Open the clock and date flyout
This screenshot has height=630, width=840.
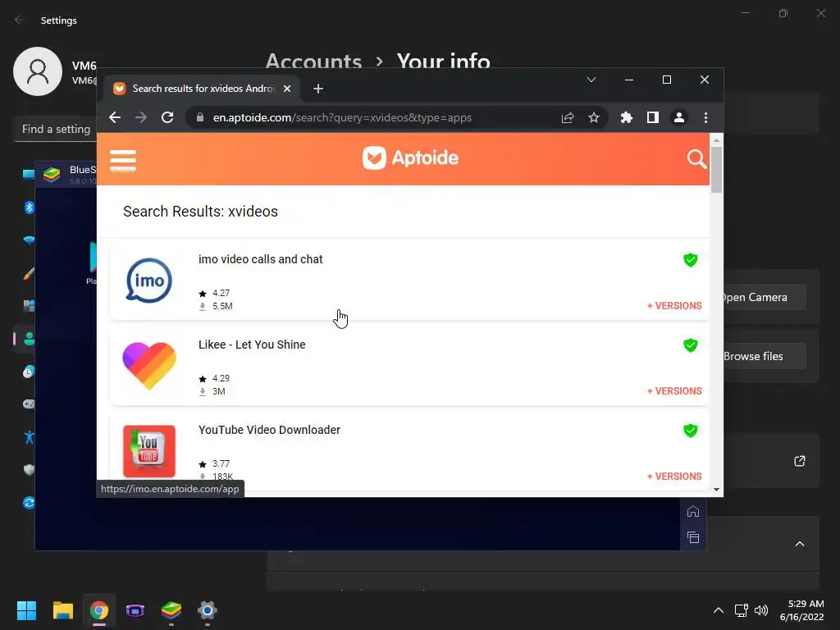pyautogui.click(x=801, y=610)
